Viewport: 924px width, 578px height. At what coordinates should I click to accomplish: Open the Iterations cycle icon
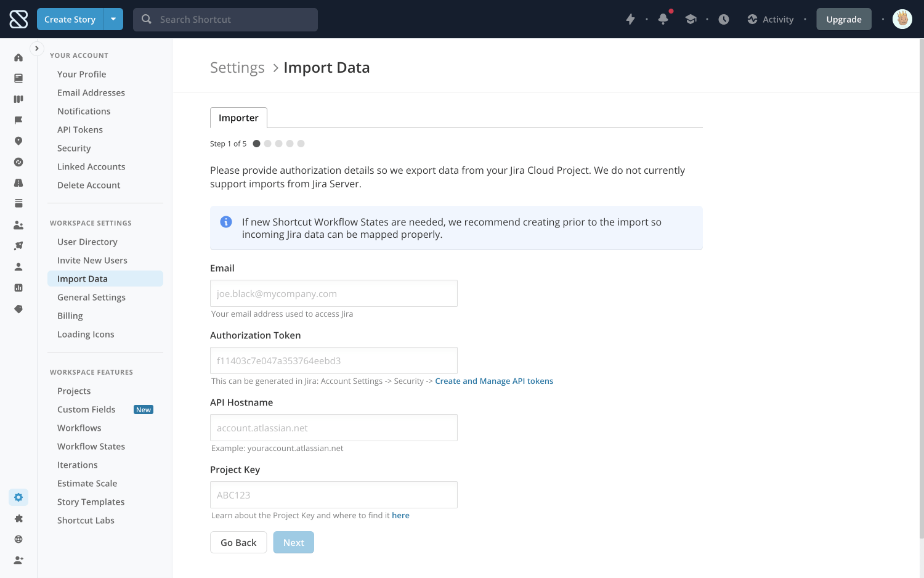click(18, 162)
